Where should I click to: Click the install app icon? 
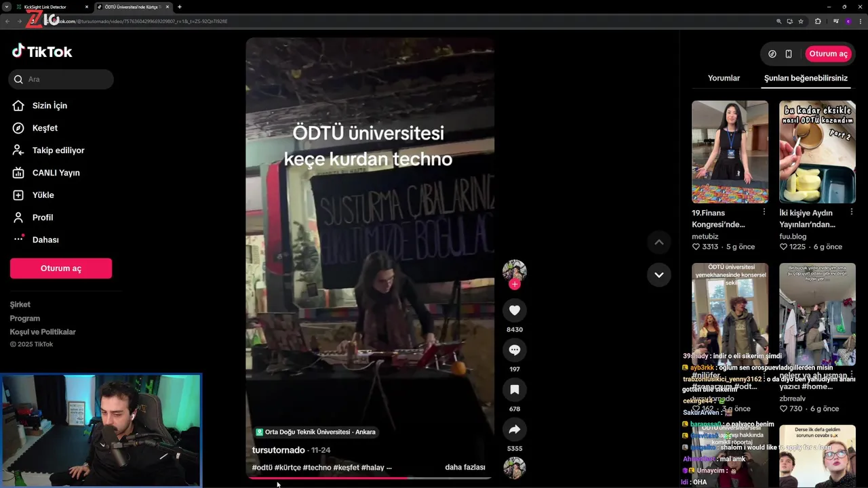[790, 21]
